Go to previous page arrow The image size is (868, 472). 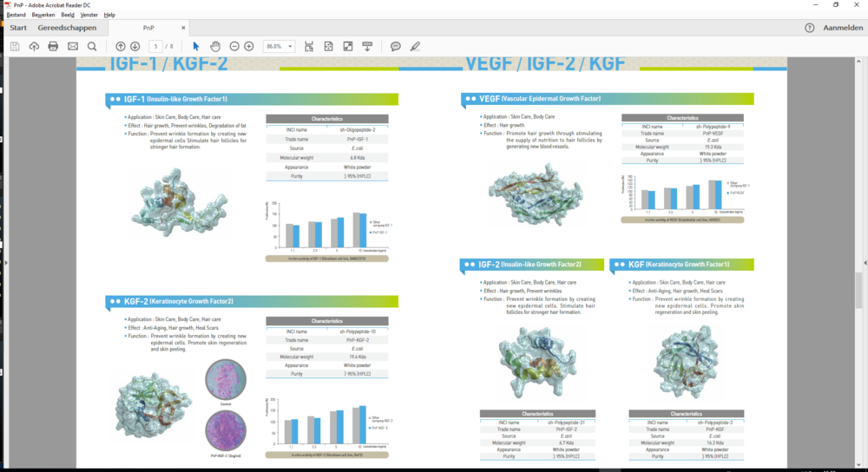click(x=120, y=47)
